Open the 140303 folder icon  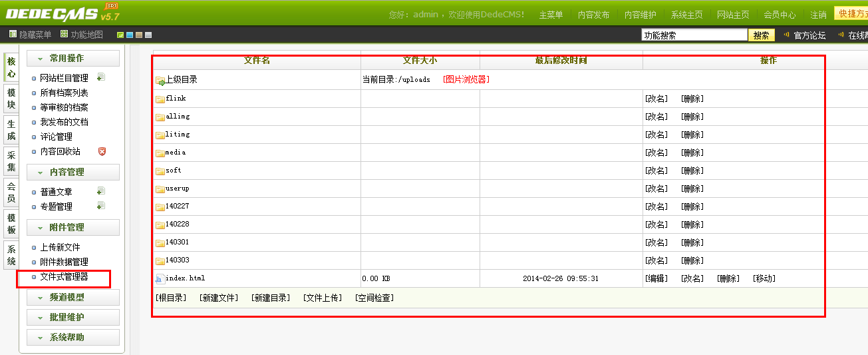coord(160,261)
